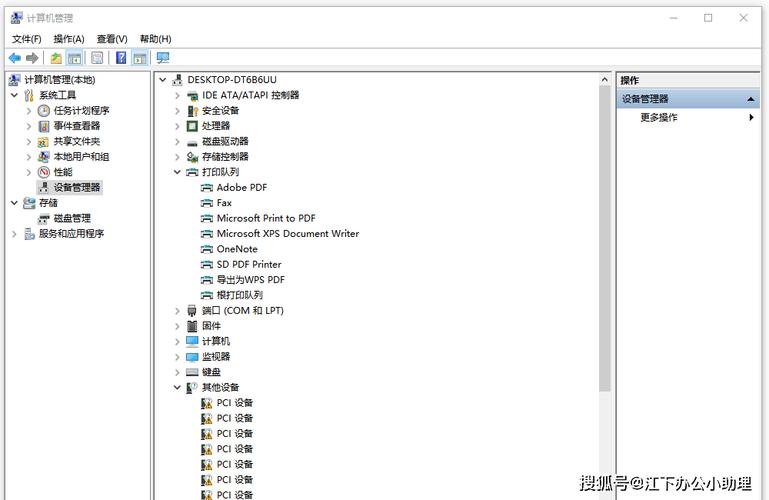
Task: Click the monitor (监视器) device icon
Action: [x=192, y=357]
